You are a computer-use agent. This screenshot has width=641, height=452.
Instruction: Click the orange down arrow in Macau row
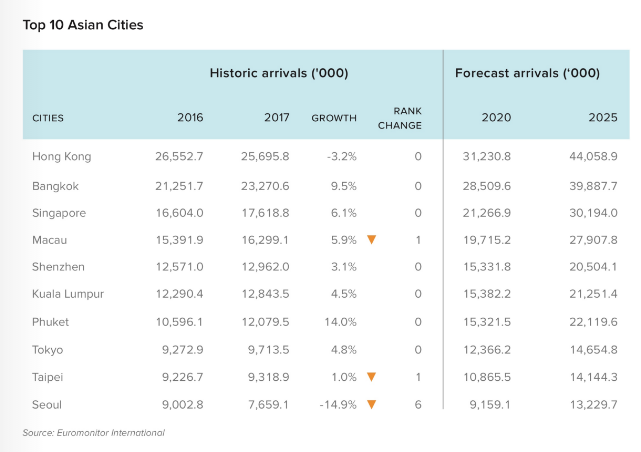[371, 240]
